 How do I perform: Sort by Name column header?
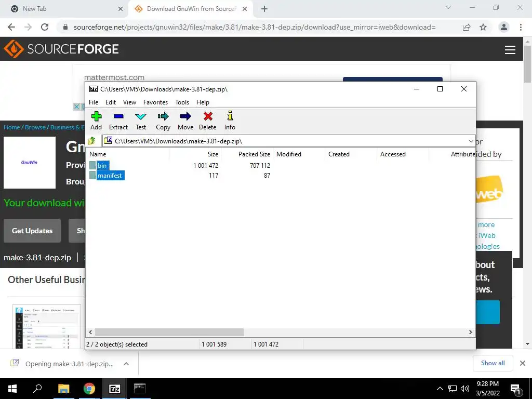(127, 154)
